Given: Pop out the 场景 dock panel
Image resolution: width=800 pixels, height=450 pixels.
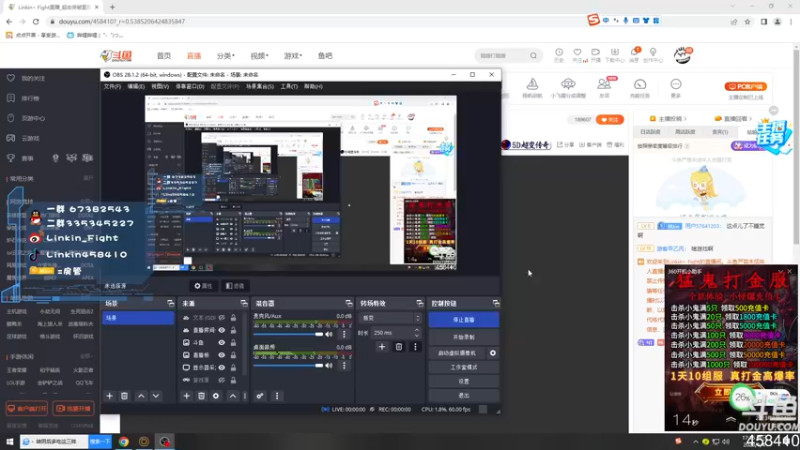Looking at the screenshot, I should pos(170,304).
